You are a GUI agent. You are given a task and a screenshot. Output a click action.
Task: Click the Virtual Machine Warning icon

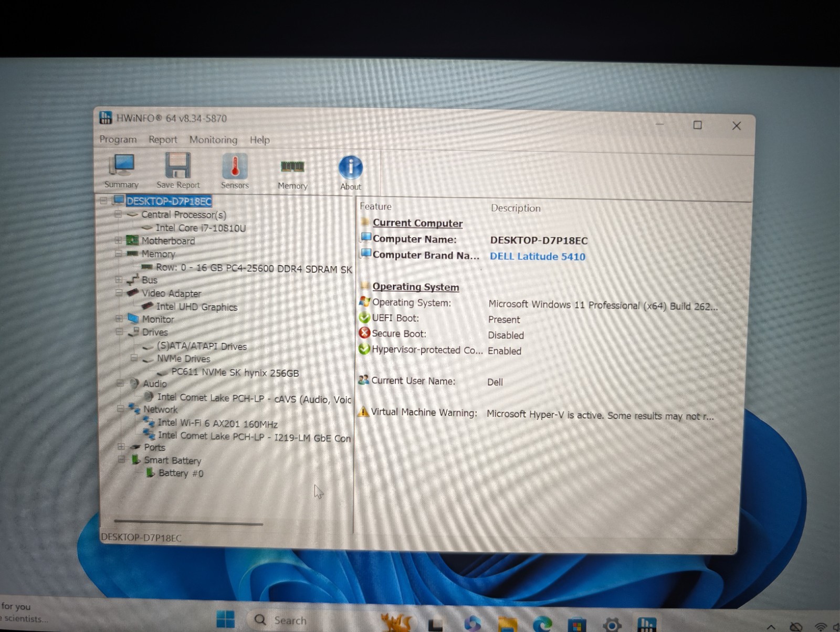pyautogui.click(x=363, y=411)
